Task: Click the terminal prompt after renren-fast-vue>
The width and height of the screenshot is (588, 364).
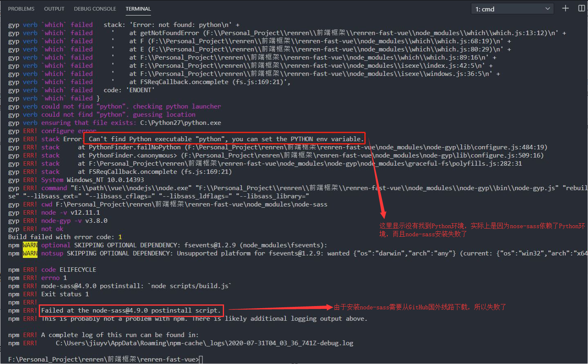Action: tap(201, 360)
